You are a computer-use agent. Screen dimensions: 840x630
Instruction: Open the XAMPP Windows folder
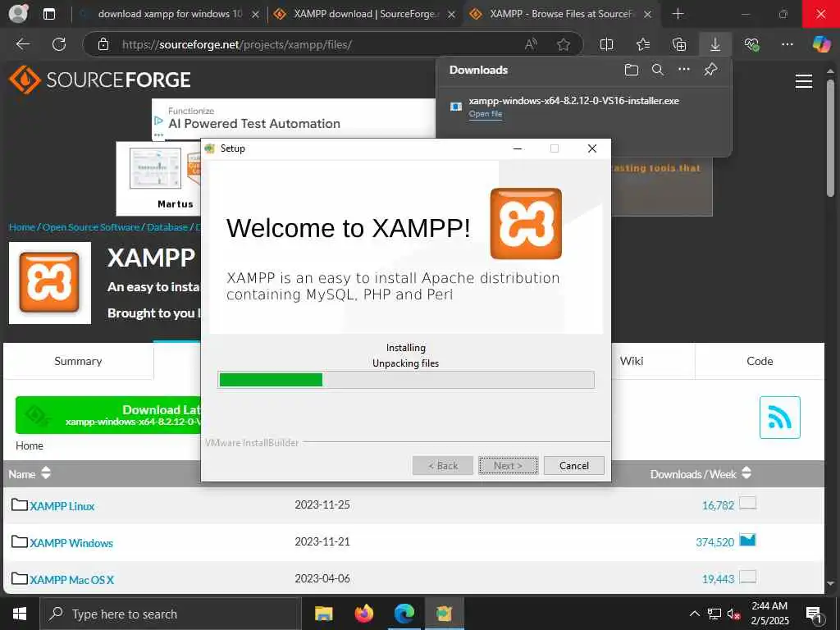click(x=71, y=543)
